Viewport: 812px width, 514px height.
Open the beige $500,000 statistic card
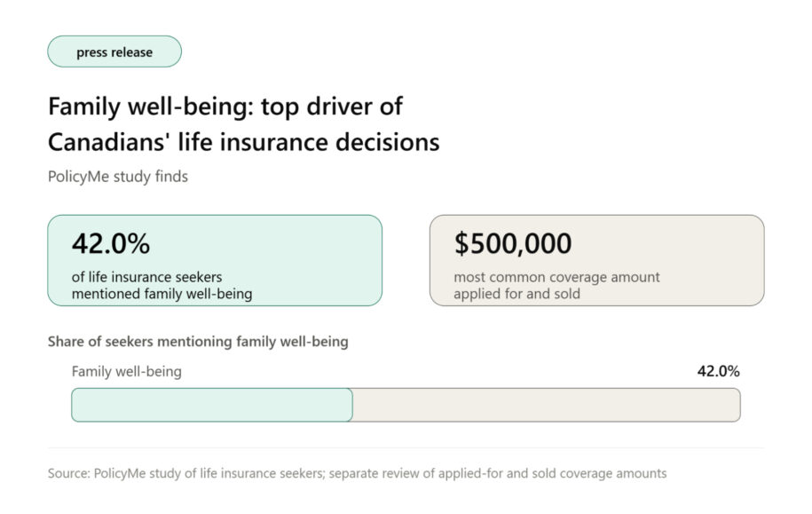coord(597,261)
